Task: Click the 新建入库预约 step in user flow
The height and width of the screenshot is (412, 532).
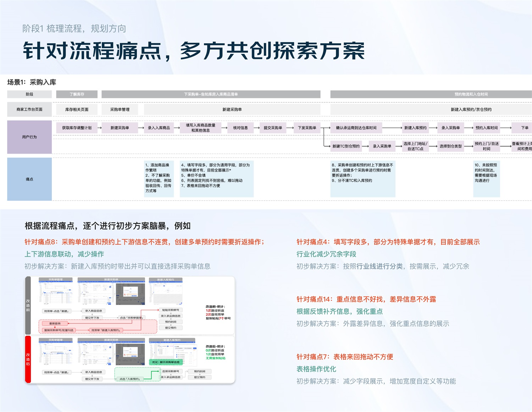Action: tap(415, 128)
